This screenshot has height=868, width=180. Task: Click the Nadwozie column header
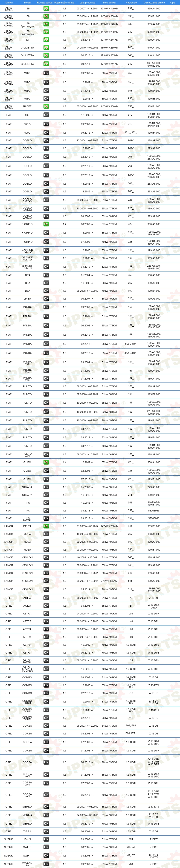pos(131,2)
